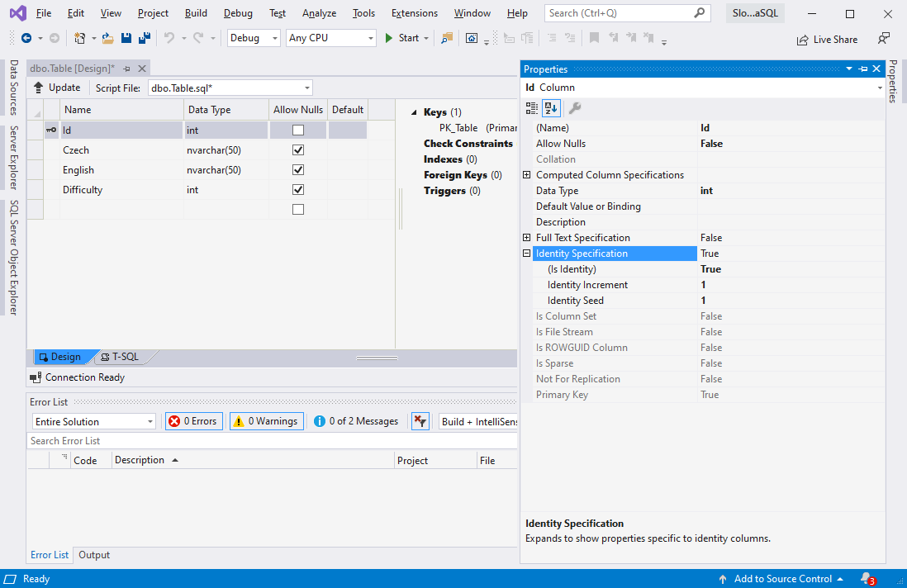Uncheck Allow Nulls for English column
Viewport: 907px width, 588px height.
click(298, 170)
